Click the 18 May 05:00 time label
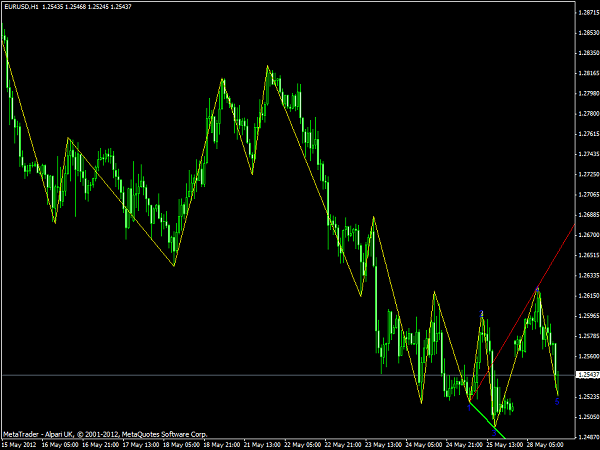 pyautogui.click(x=181, y=445)
